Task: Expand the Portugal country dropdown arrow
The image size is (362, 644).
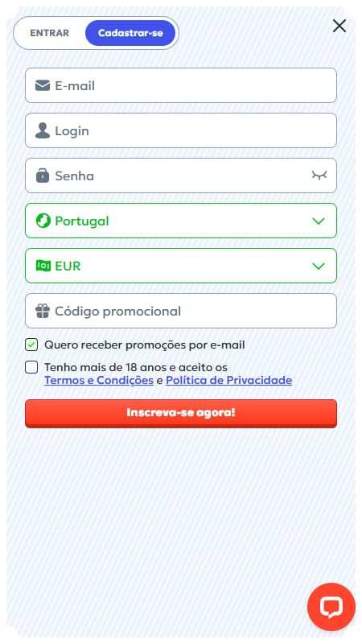Action: coord(319,221)
